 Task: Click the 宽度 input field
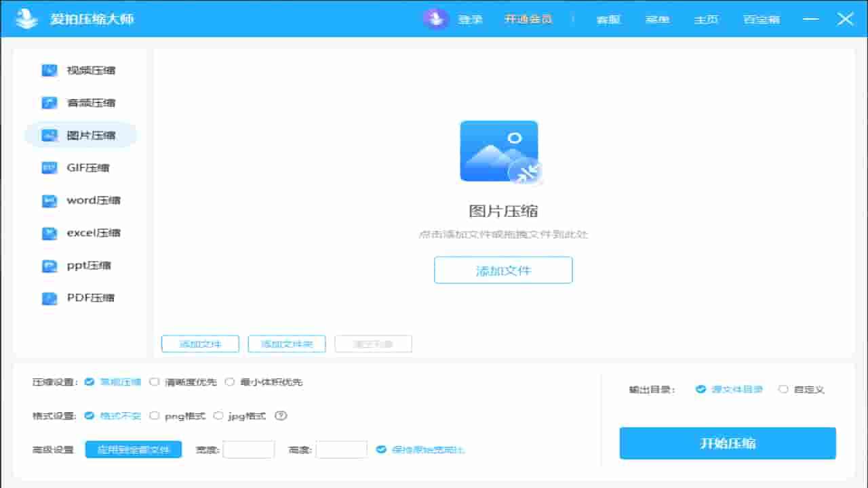248,449
